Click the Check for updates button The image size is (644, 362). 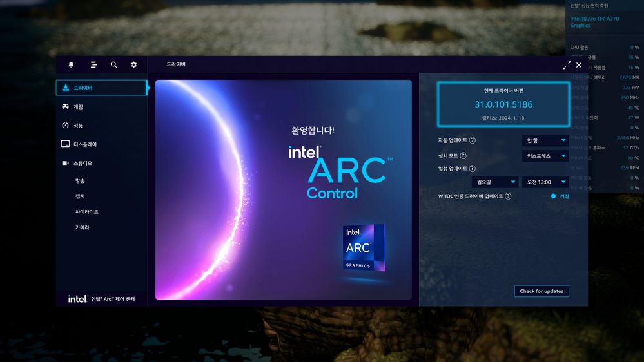pyautogui.click(x=542, y=291)
